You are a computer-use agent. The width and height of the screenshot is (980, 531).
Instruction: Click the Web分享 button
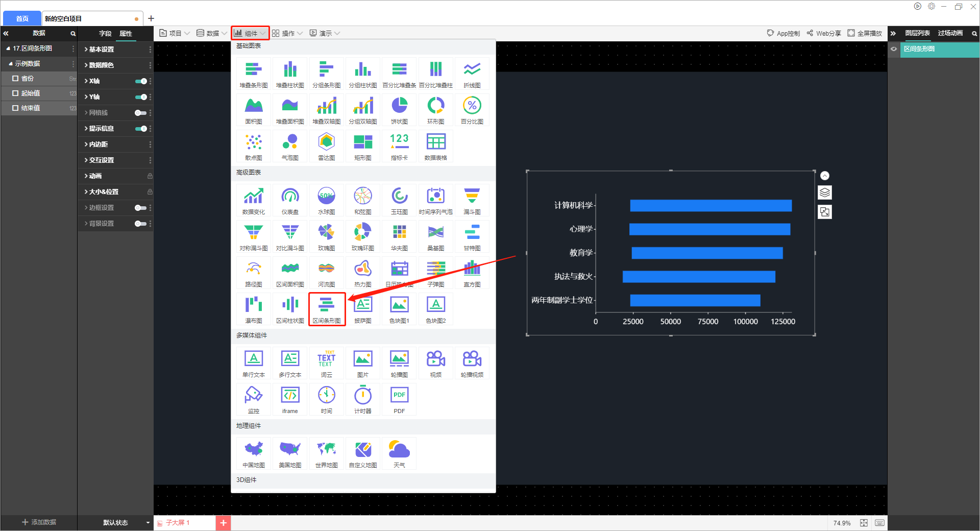[x=824, y=33]
